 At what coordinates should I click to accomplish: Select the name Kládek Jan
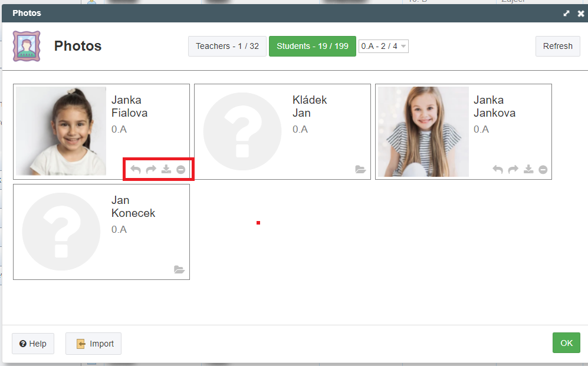pyautogui.click(x=310, y=107)
